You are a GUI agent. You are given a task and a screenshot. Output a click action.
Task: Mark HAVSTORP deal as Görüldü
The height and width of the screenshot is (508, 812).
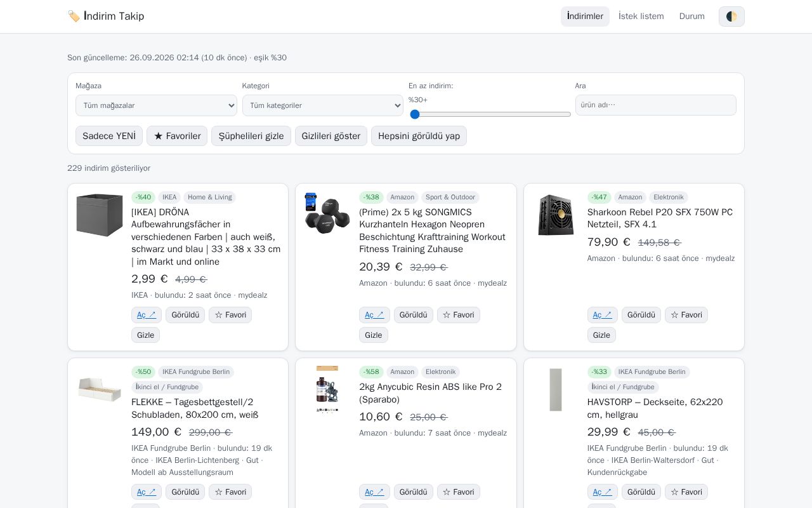(x=641, y=492)
